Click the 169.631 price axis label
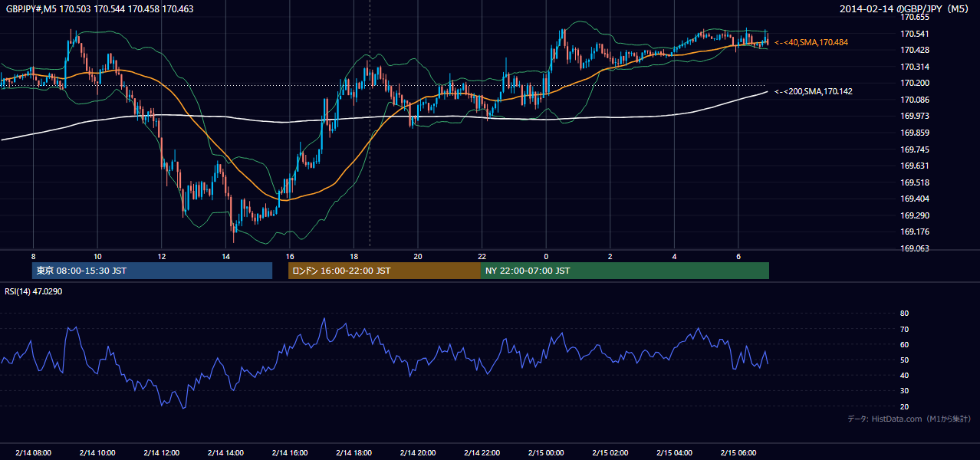This screenshot has width=980, height=460. pos(915,166)
